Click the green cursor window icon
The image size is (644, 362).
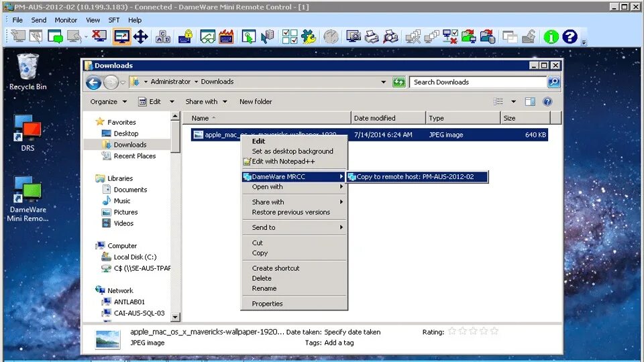(248, 37)
